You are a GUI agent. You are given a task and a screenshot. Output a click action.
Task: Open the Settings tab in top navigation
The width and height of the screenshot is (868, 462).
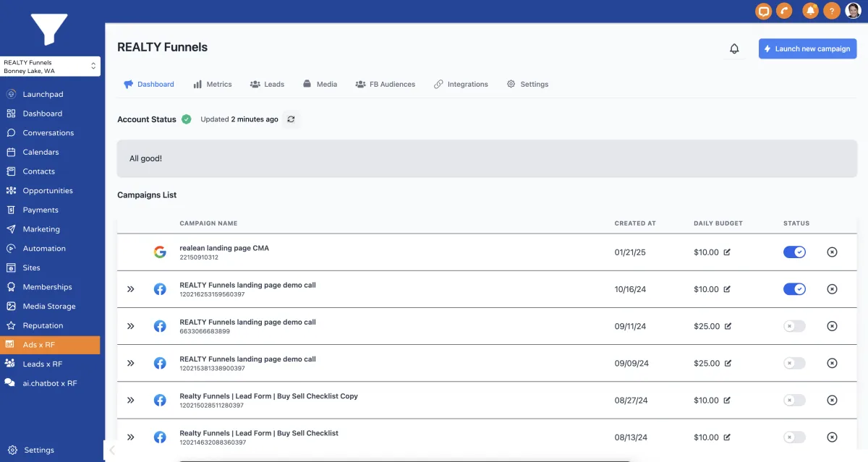click(x=527, y=84)
